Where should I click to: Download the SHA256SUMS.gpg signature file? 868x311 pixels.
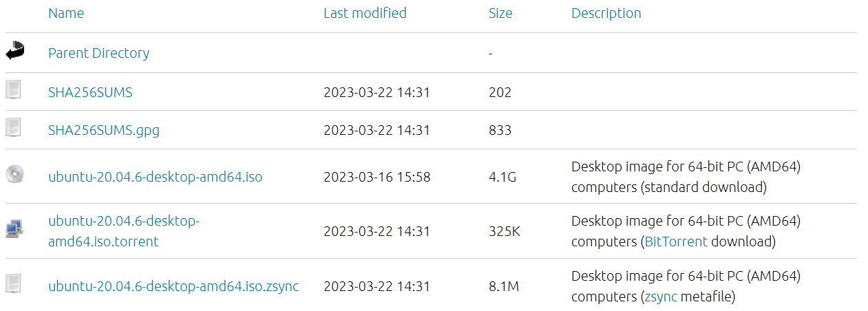(104, 130)
